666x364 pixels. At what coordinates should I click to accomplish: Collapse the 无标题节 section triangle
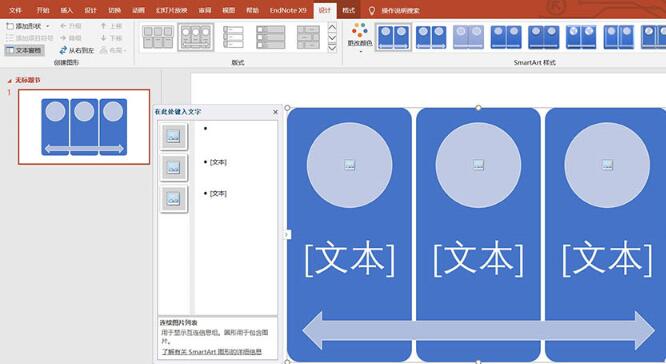[x=9, y=81]
